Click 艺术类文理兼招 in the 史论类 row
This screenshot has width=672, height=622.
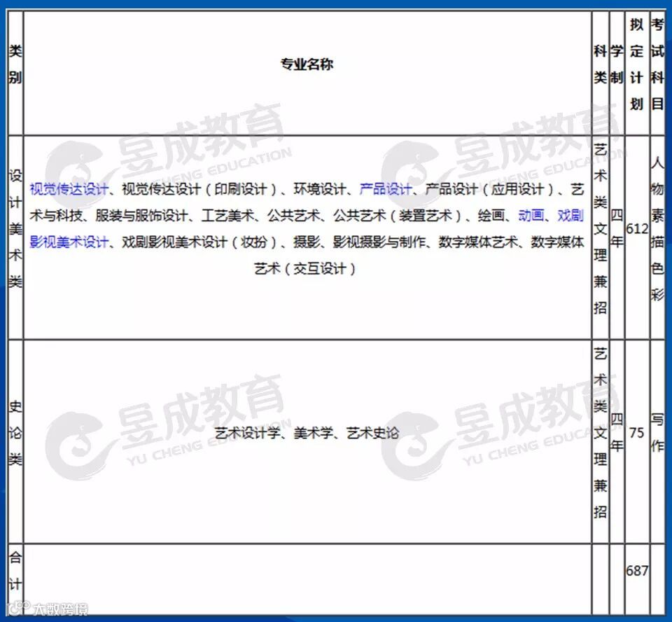coord(600,433)
